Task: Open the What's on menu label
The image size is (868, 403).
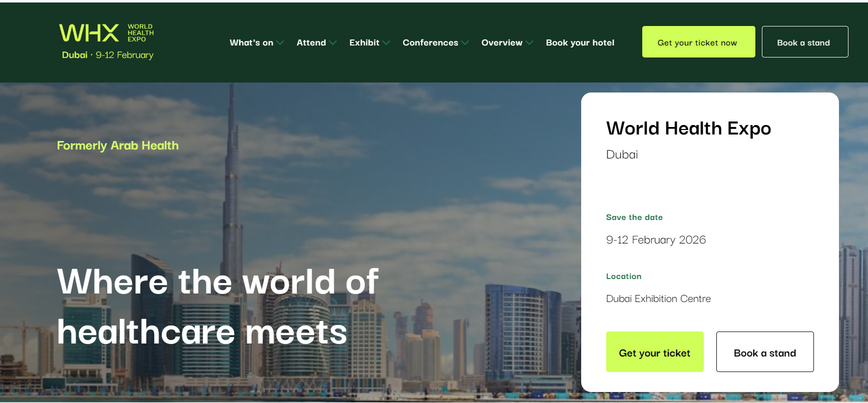Action: click(251, 43)
